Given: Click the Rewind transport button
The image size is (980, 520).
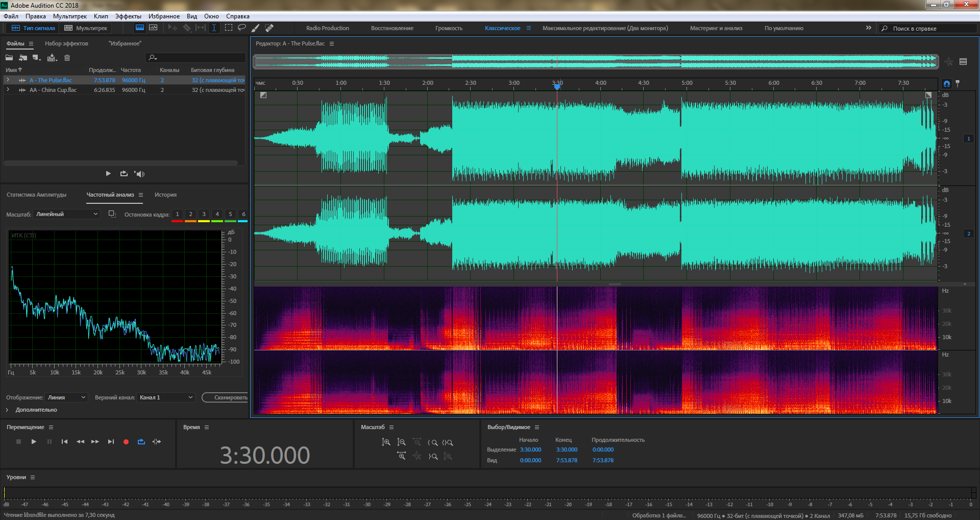Looking at the screenshot, I should (80, 442).
